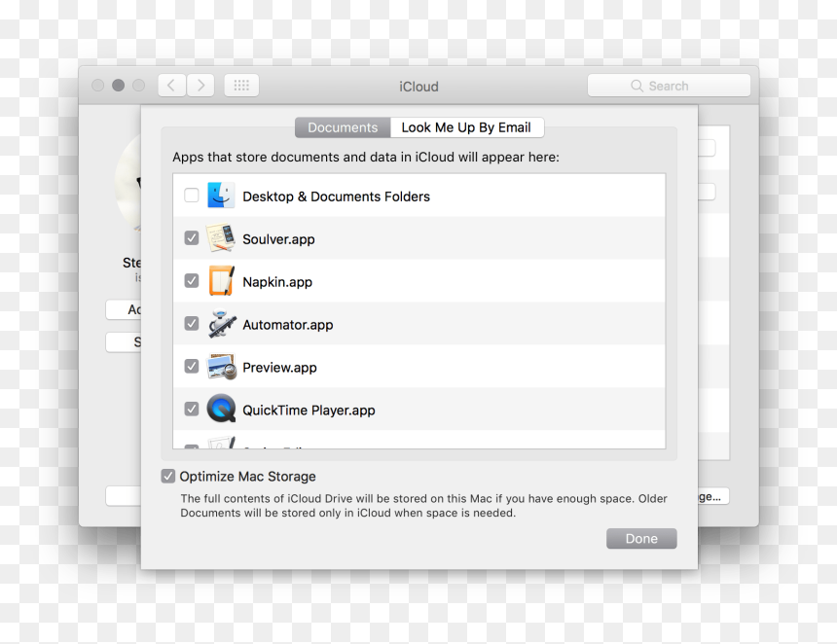This screenshot has height=644, width=837.
Task: Click the Automator robot icon
Action: [222, 323]
